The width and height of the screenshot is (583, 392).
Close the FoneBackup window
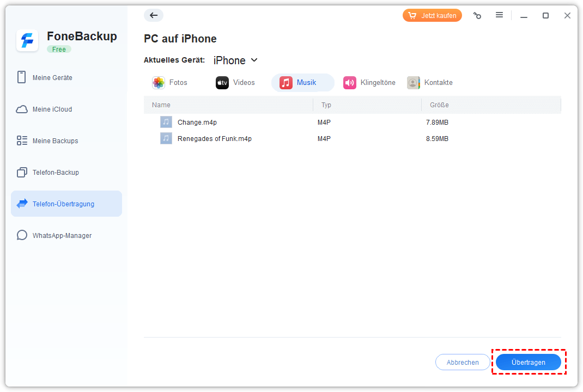pos(567,16)
